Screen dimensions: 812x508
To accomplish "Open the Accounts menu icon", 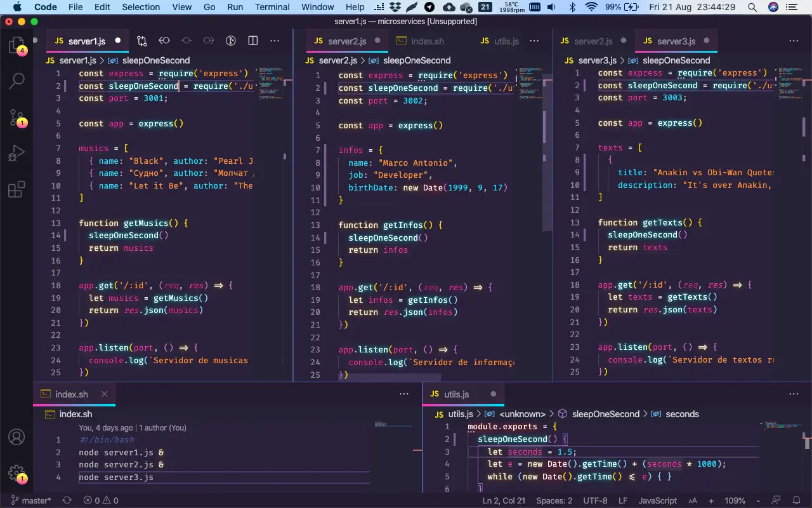I will click(x=16, y=437).
